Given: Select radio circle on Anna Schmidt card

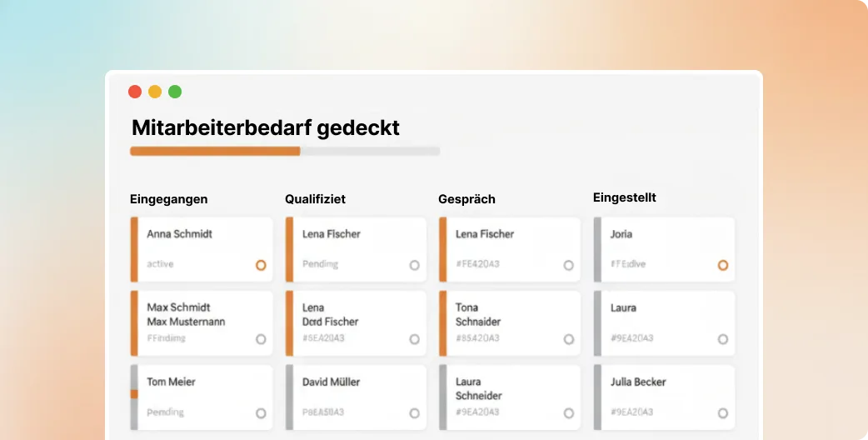Looking at the screenshot, I should click(x=261, y=265).
